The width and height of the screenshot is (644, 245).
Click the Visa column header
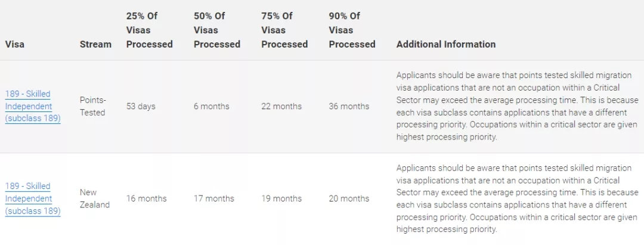pyautogui.click(x=15, y=44)
